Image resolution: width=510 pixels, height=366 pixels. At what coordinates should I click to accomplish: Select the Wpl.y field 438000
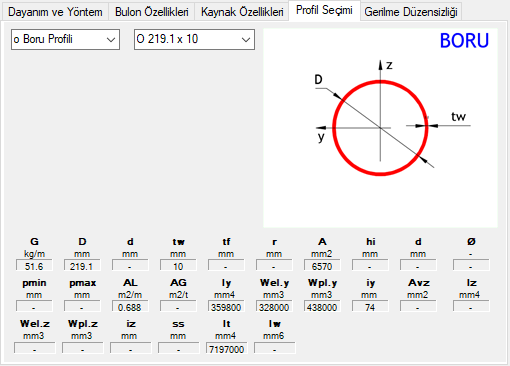click(322, 307)
